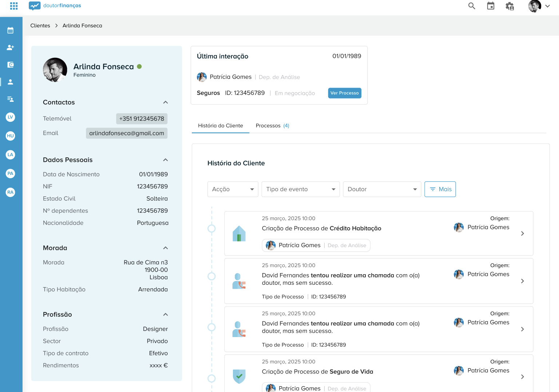Collapse the Contactos section

coord(166,102)
